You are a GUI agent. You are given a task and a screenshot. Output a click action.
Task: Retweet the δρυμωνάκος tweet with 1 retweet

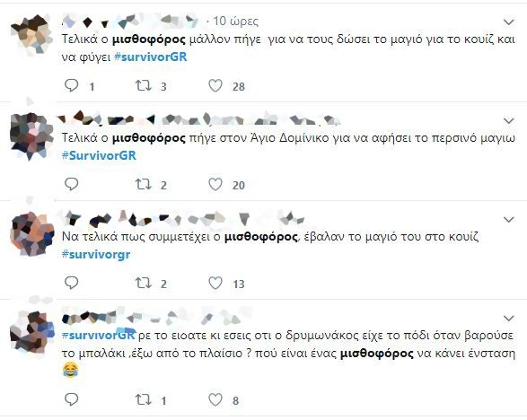pyautogui.click(x=143, y=399)
